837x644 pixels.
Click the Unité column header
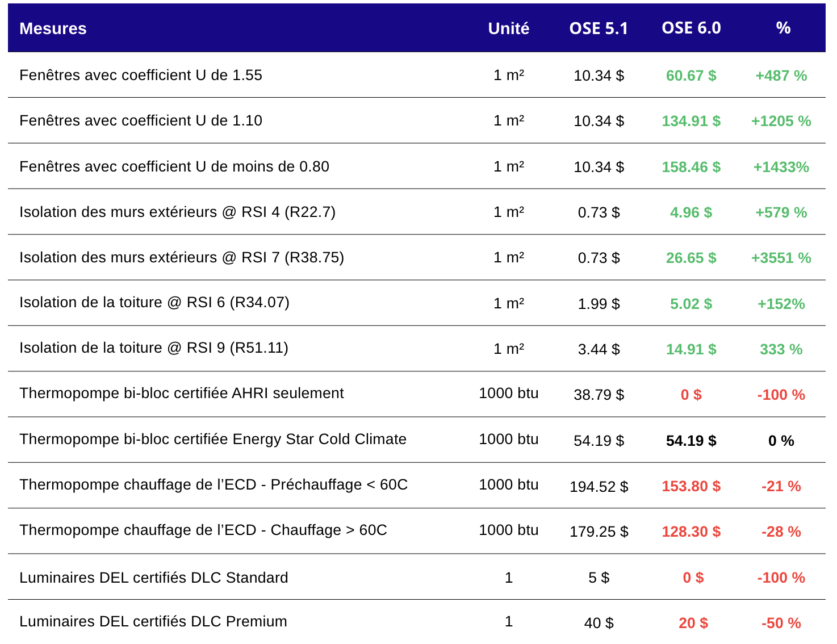(508, 28)
